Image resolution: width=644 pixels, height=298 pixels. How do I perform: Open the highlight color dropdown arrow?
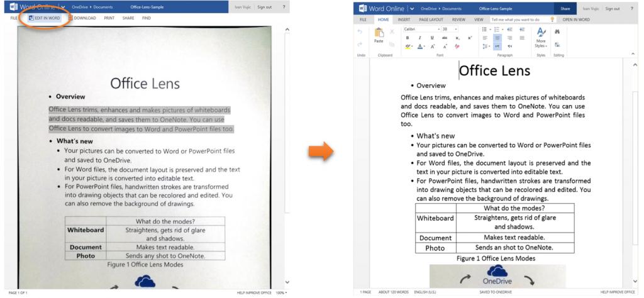(412, 47)
